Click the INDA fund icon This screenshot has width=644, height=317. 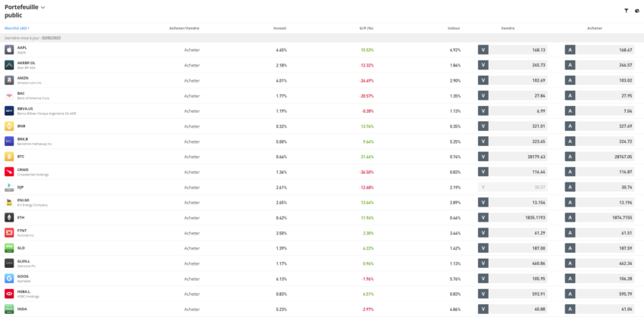click(9, 309)
